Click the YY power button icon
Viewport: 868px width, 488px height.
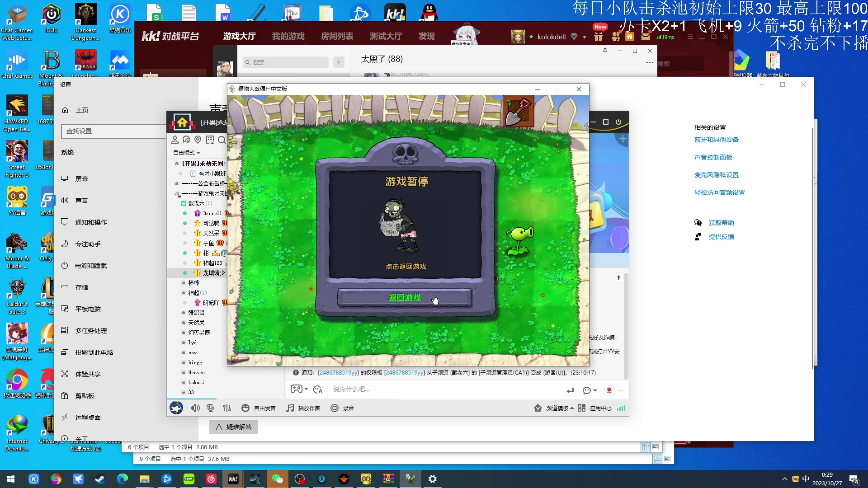coord(618,122)
